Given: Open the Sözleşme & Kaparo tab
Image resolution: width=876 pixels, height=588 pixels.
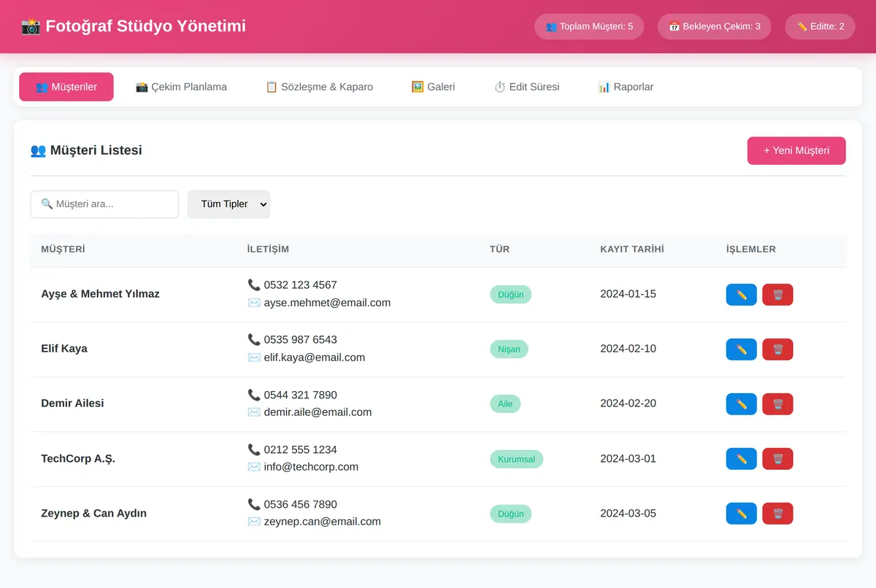Looking at the screenshot, I should tap(319, 87).
